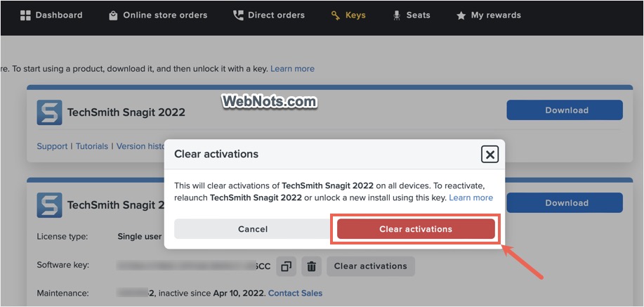Open the Support link
Image resolution: width=644 pixels, height=307 pixels.
point(52,146)
